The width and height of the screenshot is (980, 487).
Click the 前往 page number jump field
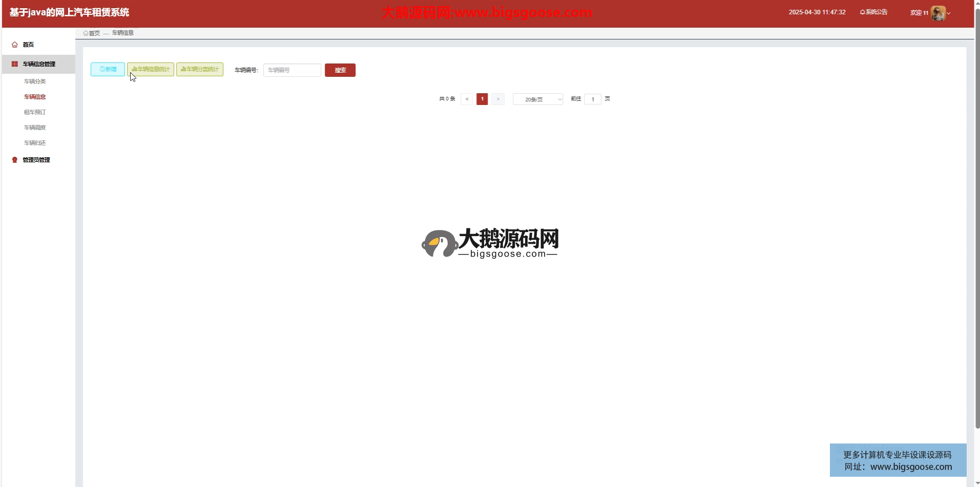click(592, 99)
